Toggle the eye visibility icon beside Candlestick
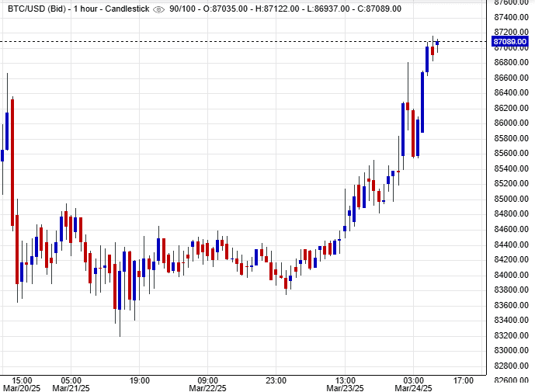 [159, 9]
